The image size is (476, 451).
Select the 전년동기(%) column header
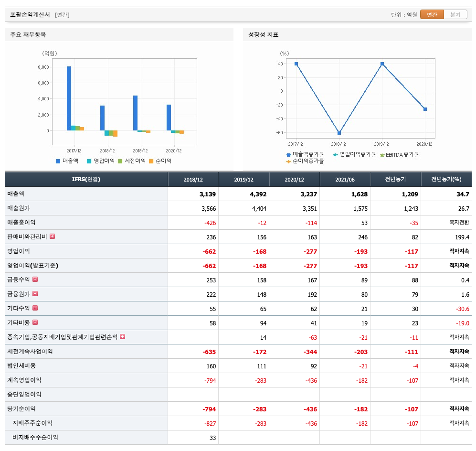446,180
